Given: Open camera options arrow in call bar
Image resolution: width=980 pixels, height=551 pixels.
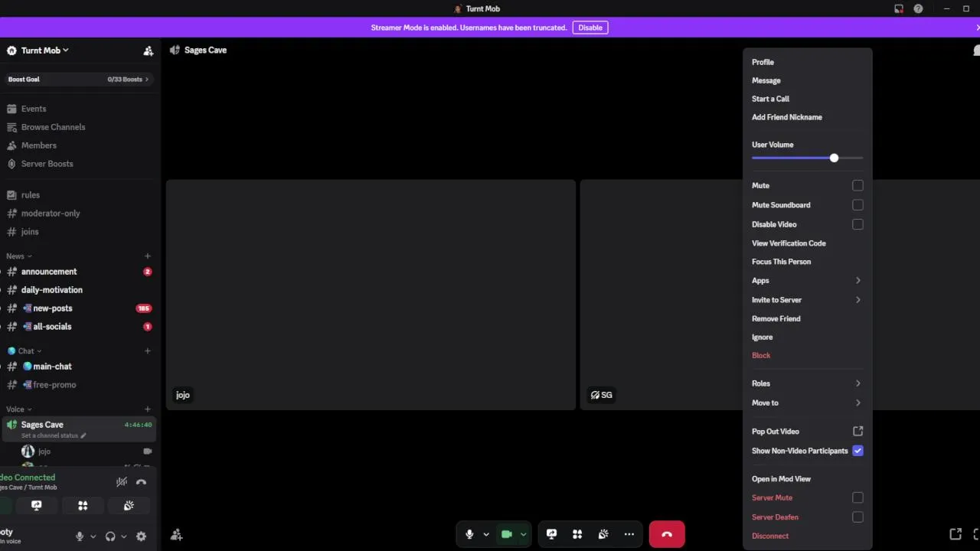Looking at the screenshot, I should (524, 534).
